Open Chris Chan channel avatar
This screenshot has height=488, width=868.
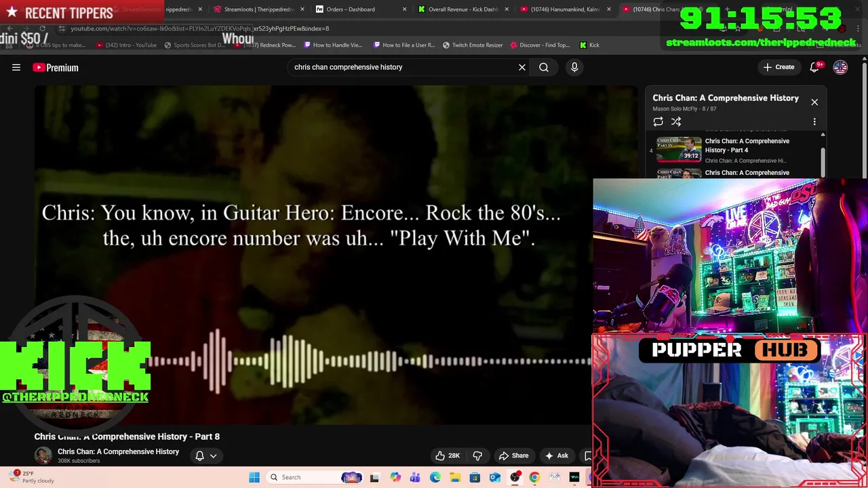43,455
